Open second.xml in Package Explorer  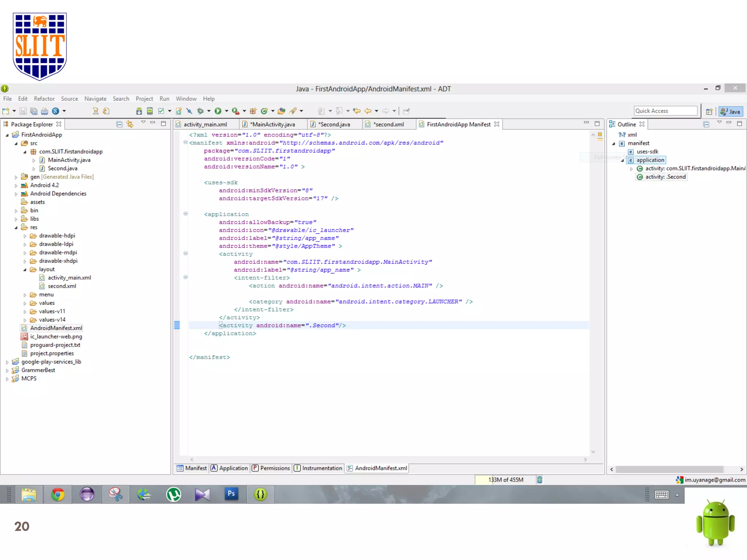(x=62, y=286)
